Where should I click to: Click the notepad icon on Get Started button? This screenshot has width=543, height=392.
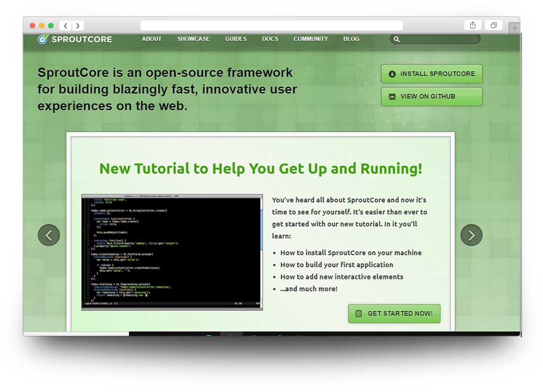click(359, 313)
